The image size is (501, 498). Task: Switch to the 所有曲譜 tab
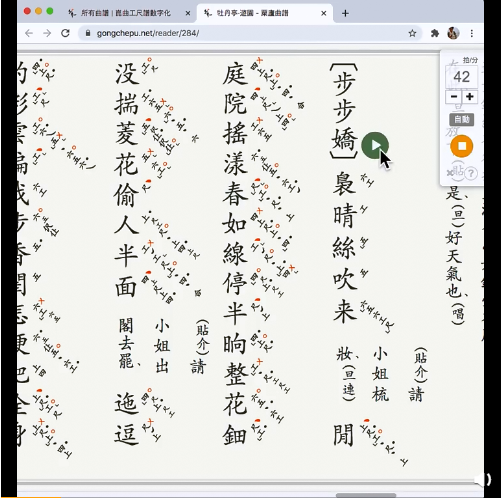click(125, 13)
